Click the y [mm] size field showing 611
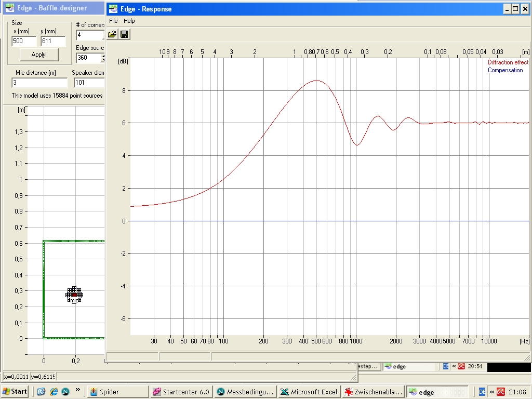 (x=53, y=41)
